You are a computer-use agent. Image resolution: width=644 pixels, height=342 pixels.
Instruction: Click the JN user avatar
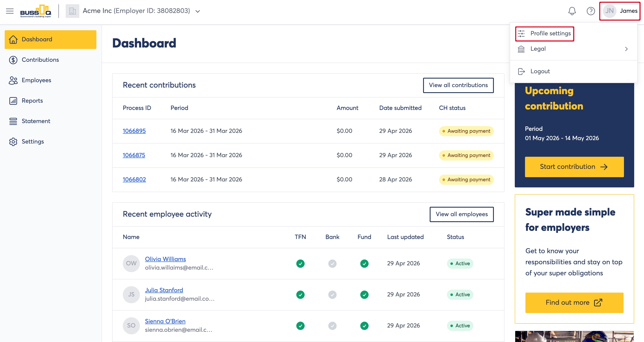tap(609, 11)
